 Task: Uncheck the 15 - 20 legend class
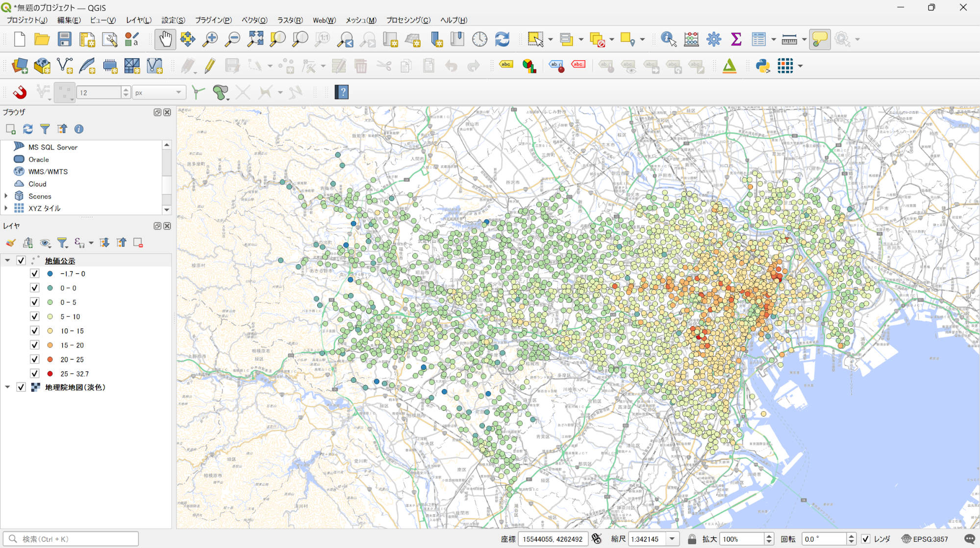35,345
